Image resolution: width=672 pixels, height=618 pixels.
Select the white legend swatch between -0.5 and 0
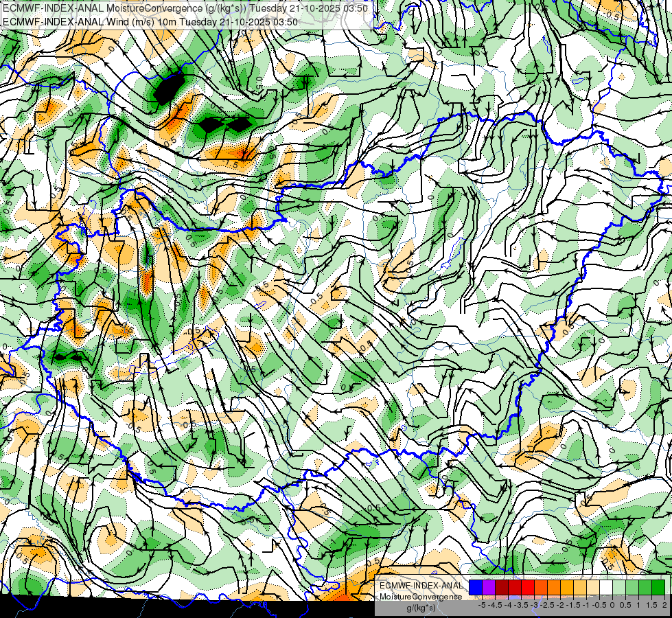click(606, 588)
